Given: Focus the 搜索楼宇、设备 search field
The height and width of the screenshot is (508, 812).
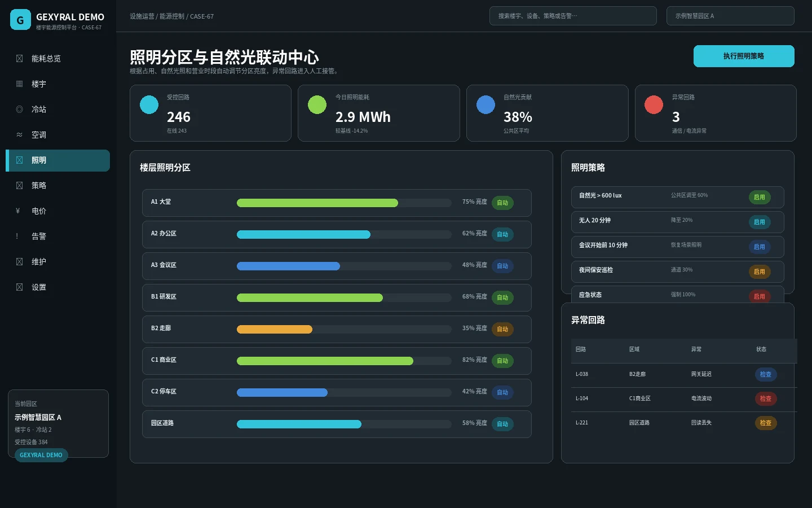Looking at the screenshot, I should point(573,16).
